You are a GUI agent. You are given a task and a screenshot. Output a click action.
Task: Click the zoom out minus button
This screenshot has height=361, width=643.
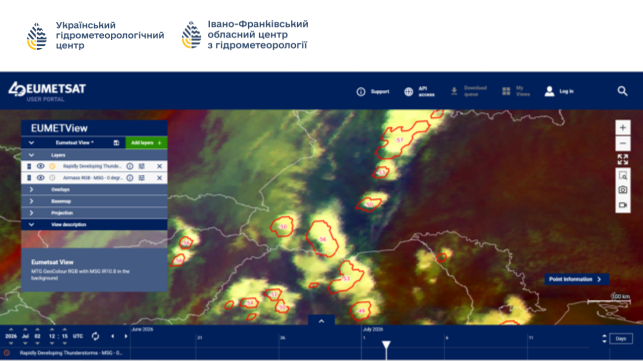click(622, 143)
